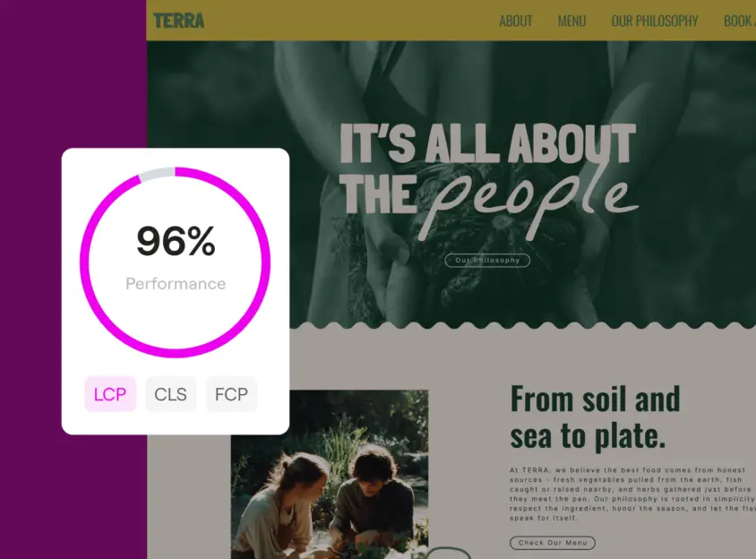Select the LCP metric chip

pyautogui.click(x=110, y=394)
